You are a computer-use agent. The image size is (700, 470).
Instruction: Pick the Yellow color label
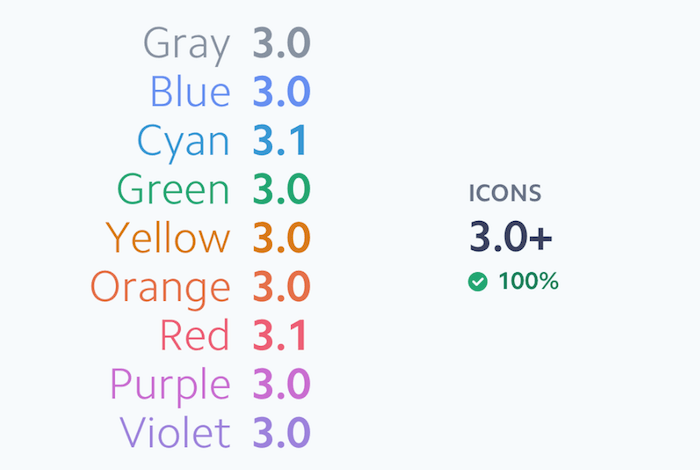click(168, 238)
